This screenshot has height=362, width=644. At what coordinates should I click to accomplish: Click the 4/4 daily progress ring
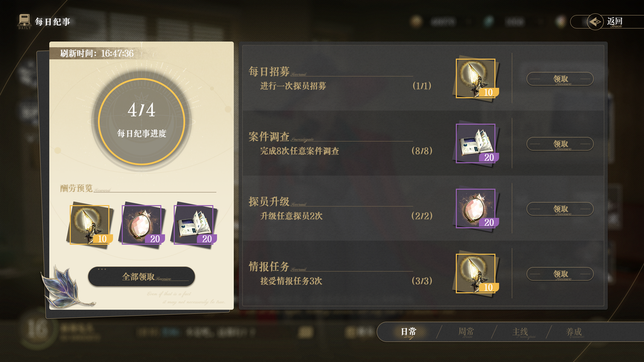pyautogui.click(x=141, y=121)
